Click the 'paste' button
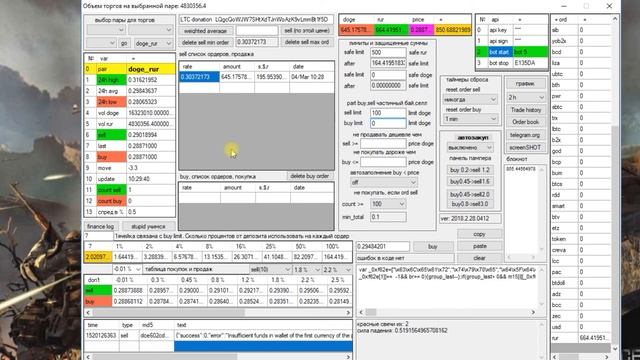640x360 pixels. click(479, 246)
